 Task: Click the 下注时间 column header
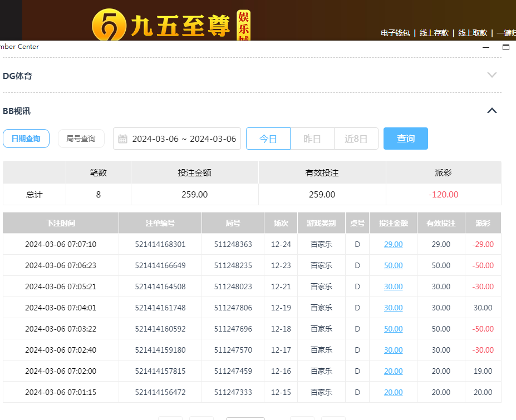tap(61, 223)
